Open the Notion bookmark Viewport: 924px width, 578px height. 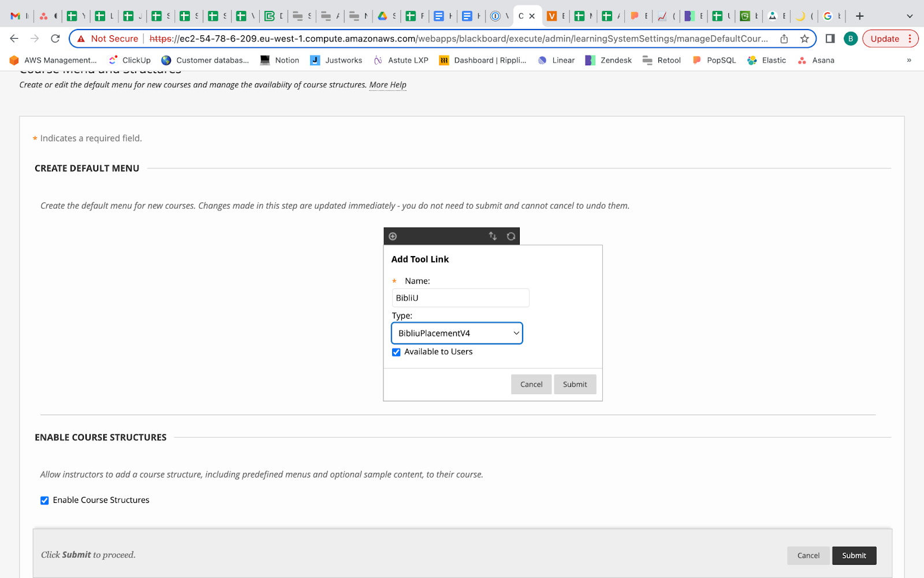(280, 60)
